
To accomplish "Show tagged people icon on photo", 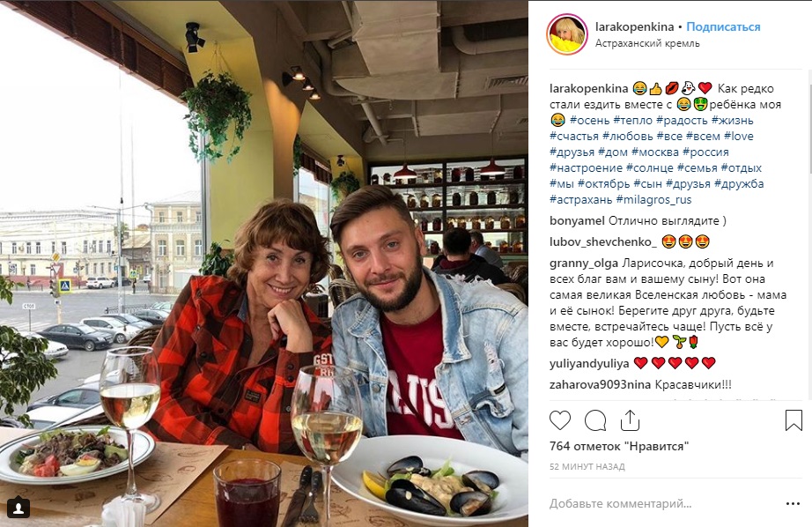I will pyautogui.click(x=18, y=508).
